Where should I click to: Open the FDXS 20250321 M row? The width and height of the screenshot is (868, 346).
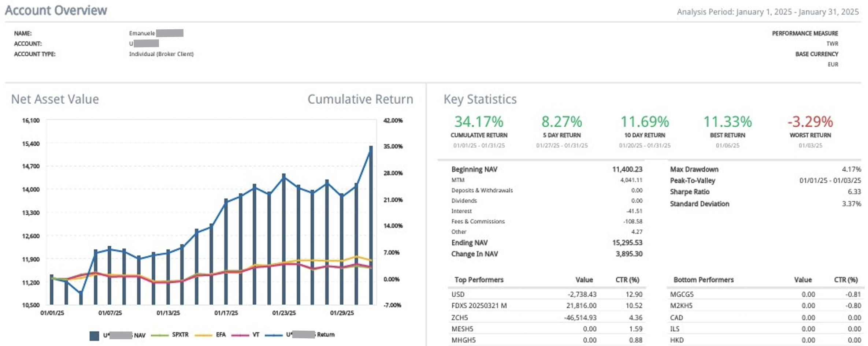(479, 306)
